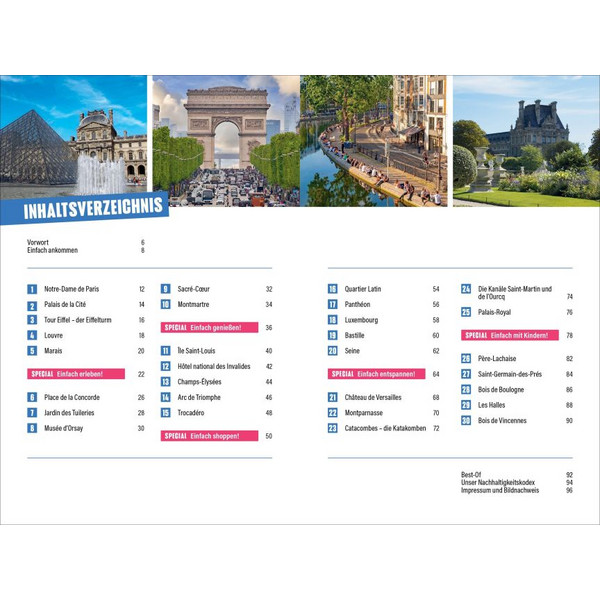Click the garden palace photo
This screenshot has height=600, width=600.
point(527,141)
